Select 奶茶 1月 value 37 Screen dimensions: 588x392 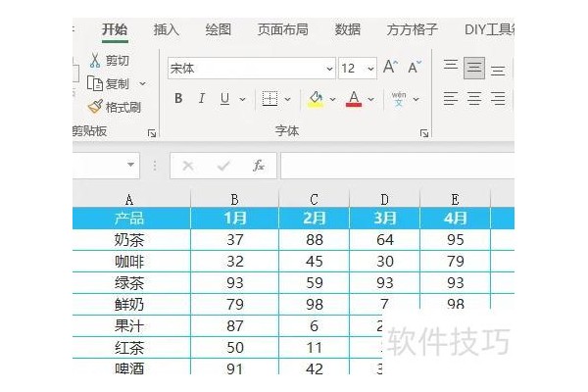coord(235,240)
